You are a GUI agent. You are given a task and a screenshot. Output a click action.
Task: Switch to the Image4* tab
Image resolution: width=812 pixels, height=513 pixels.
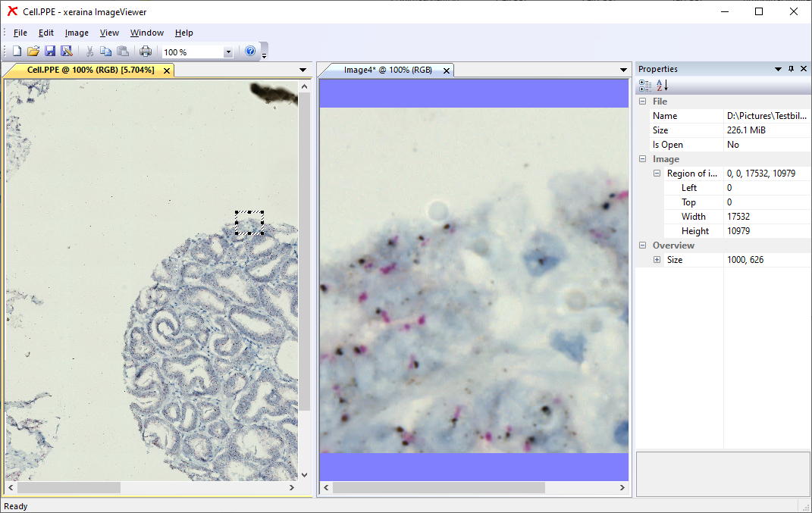tap(387, 70)
